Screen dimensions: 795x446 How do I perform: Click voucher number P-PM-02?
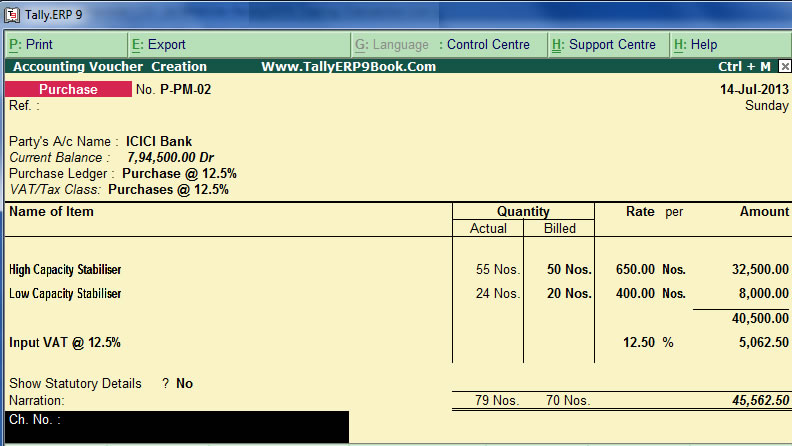pyautogui.click(x=186, y=89)
